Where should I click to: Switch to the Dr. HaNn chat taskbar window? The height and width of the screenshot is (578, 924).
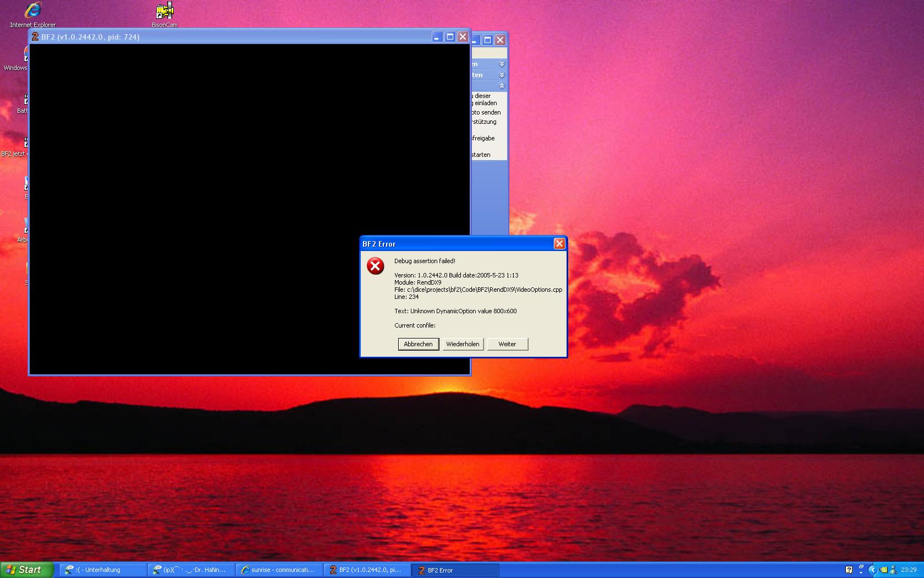click(x=190, y=570)
